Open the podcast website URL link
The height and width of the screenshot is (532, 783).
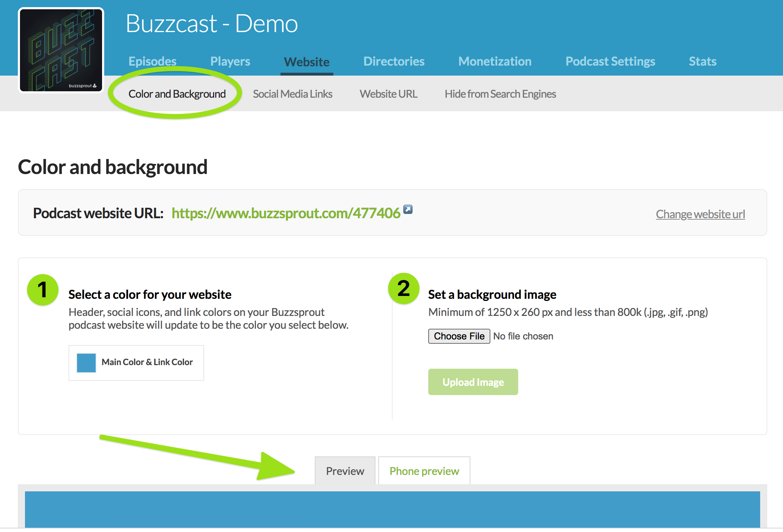coord(286,213)
